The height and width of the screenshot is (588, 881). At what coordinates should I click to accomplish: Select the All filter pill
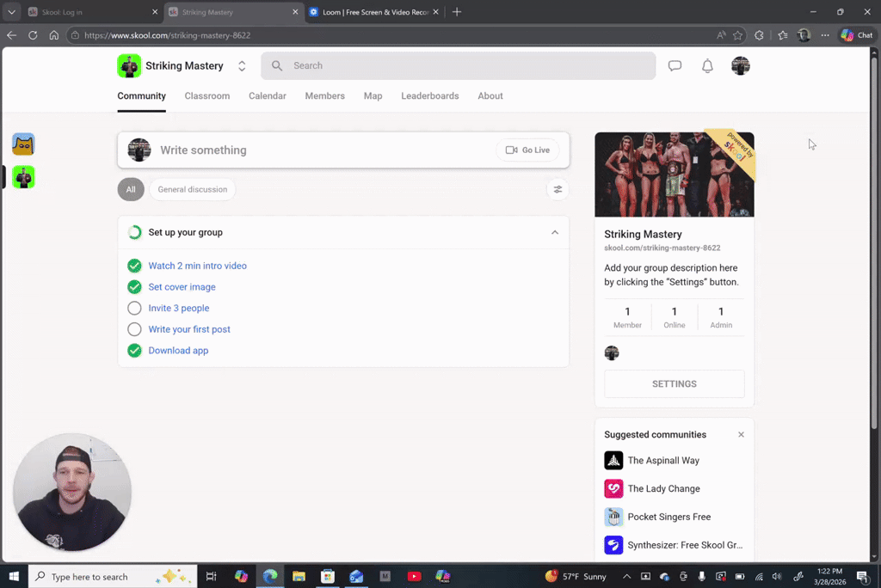pos(131,189)
